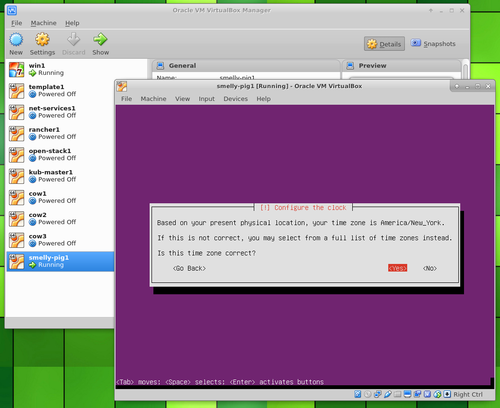Toggle the Details view button
This screenshot has height=408, width=500.
[x=384, y=44]
